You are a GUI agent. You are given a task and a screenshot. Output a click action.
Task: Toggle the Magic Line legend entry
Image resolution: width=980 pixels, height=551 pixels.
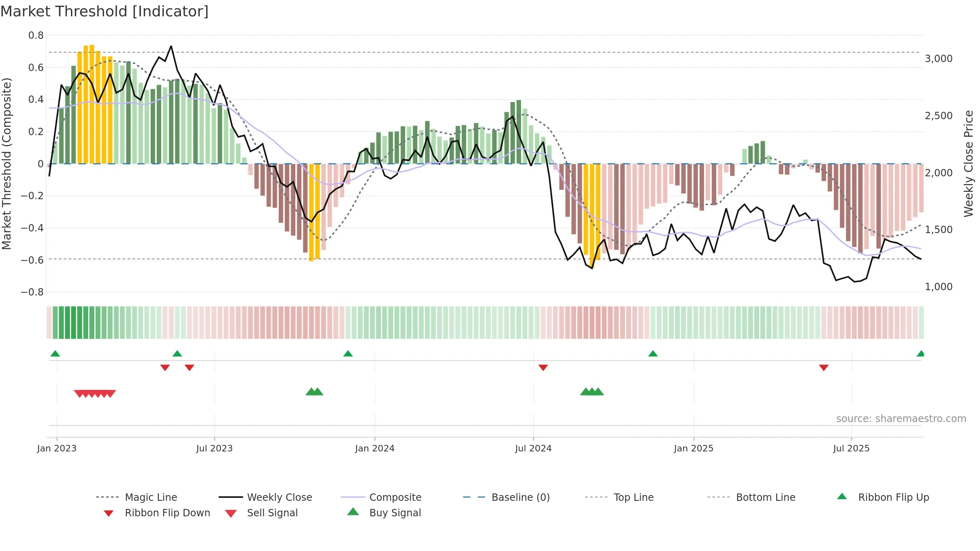tap(136, 497)
